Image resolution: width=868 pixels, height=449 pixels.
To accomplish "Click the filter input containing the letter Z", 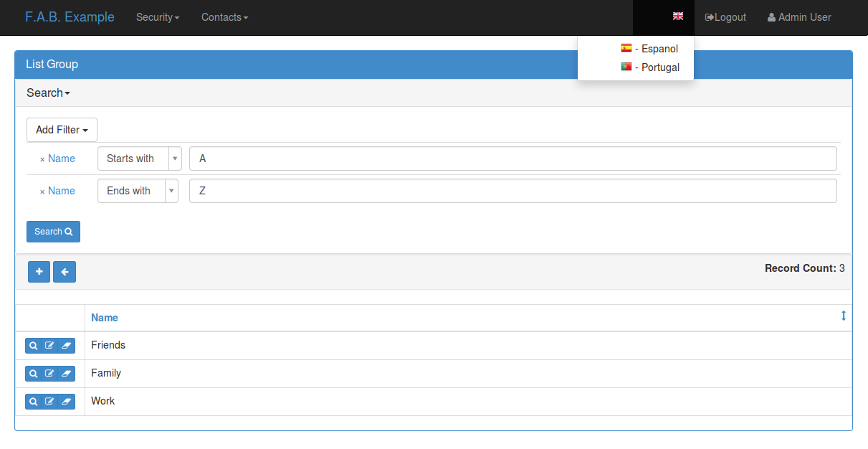I will 512,191.
